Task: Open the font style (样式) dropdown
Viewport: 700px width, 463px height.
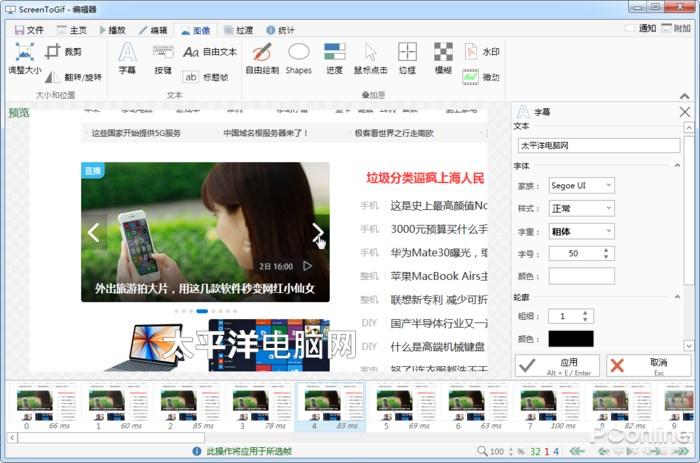Action: (581, 208)
